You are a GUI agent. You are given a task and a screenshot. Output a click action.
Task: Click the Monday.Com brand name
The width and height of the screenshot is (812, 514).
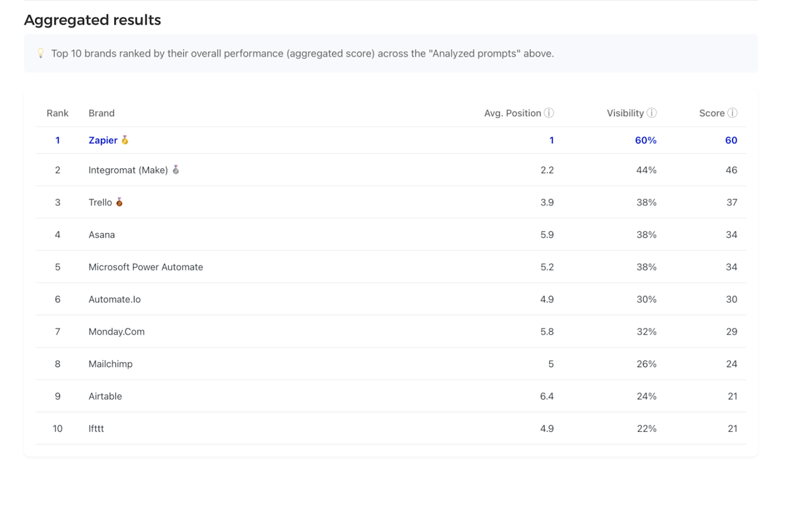(117, 332)
